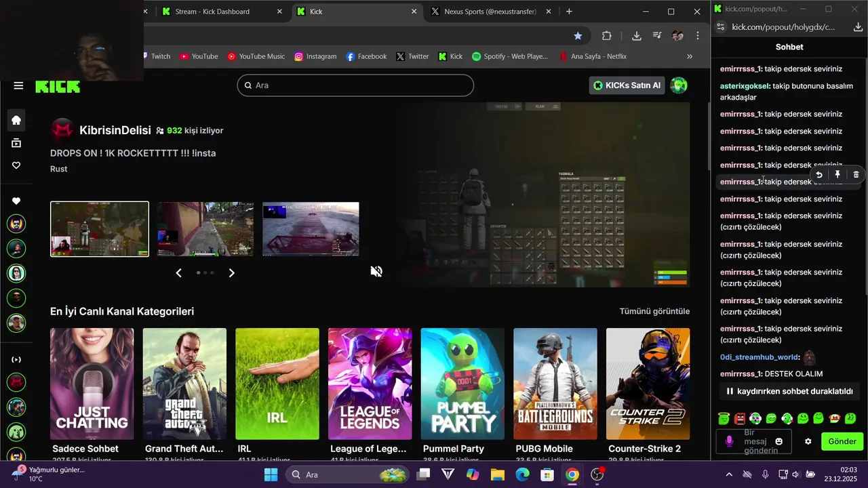Open the IRL category card

coord(277,384)
